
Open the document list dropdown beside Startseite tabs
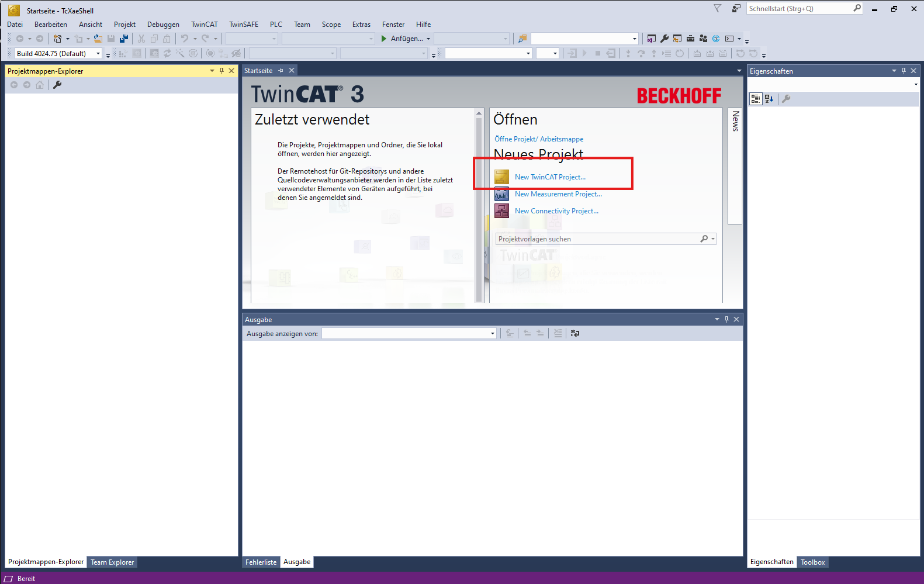[739, 71]
